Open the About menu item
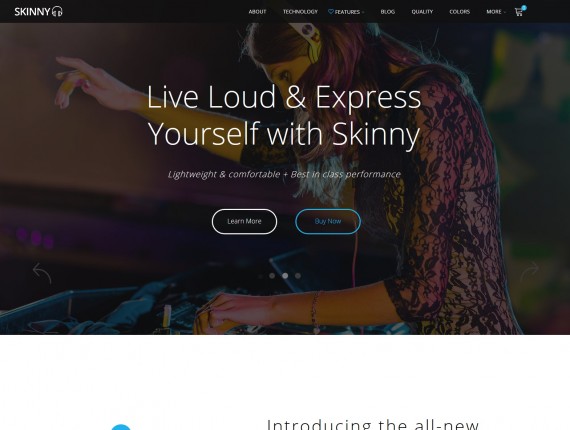 click(x=257, y=12)
